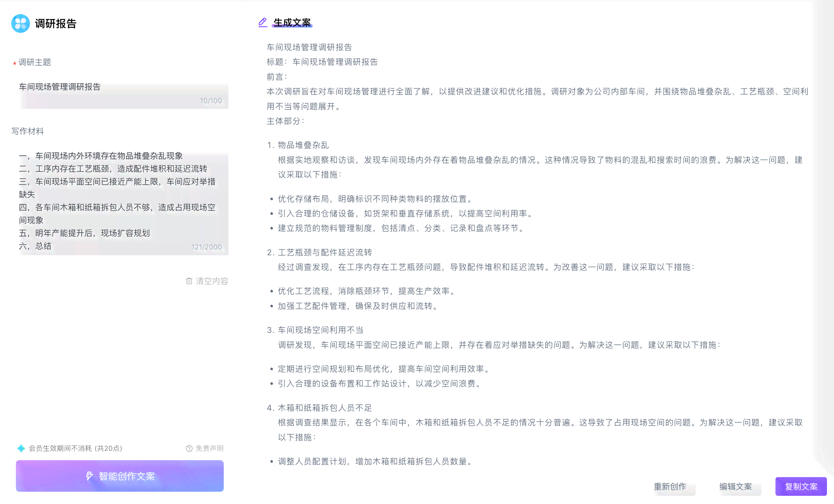Click bullet 建立规范的物料管理制度
834x504 pixels.
coord(401,228)
